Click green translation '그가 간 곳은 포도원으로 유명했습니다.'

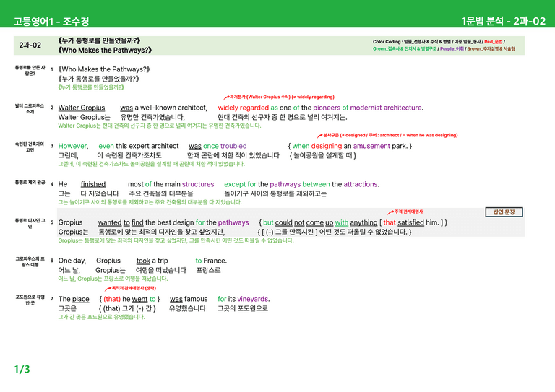pyautogui.click(x=102, y=317)
